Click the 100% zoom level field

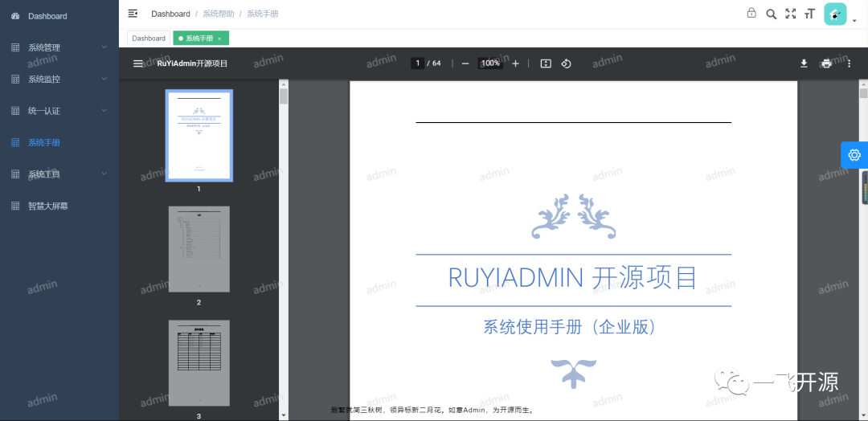tap(490, 63)
